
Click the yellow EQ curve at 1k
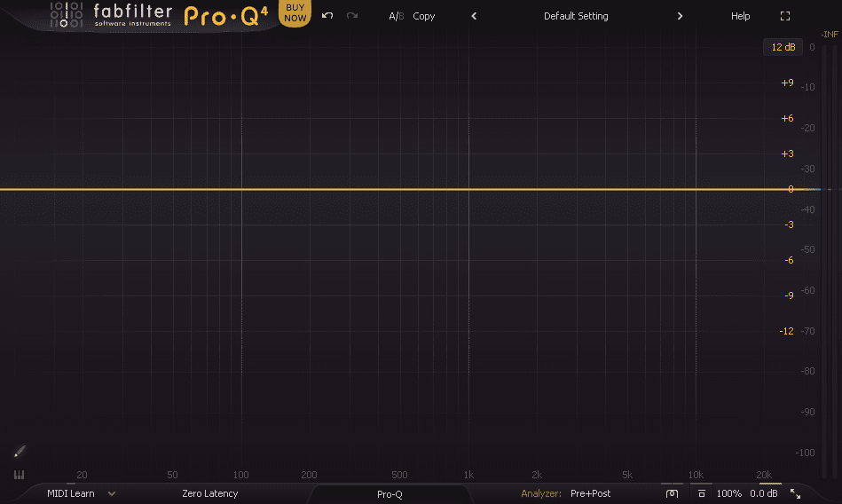coord(468,189)
